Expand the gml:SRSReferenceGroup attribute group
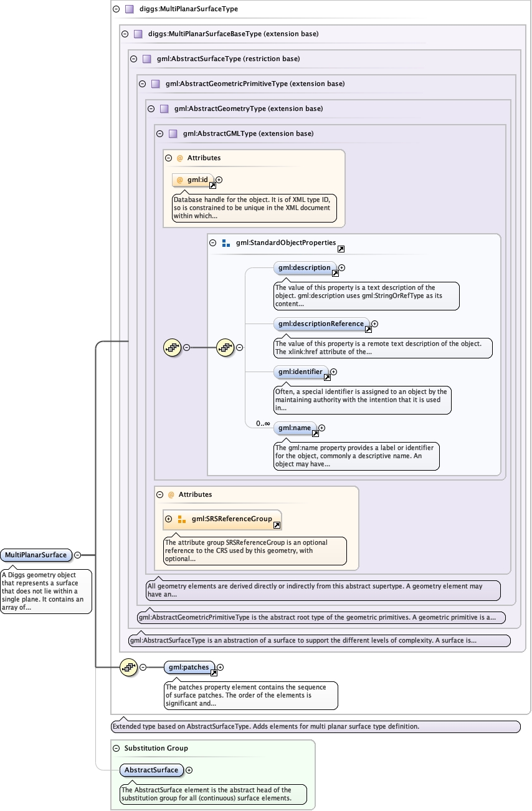Screen dimensions: 532x811 tap(168, 519)
